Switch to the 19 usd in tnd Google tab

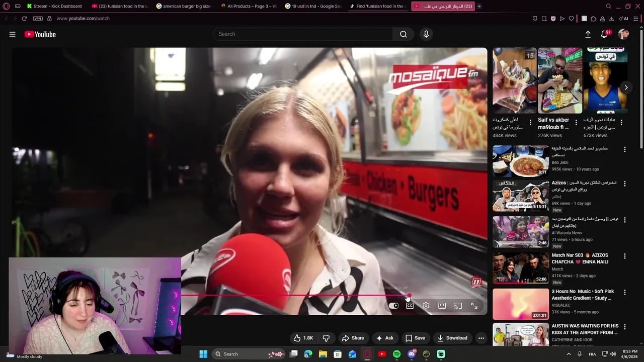point(312,6)
